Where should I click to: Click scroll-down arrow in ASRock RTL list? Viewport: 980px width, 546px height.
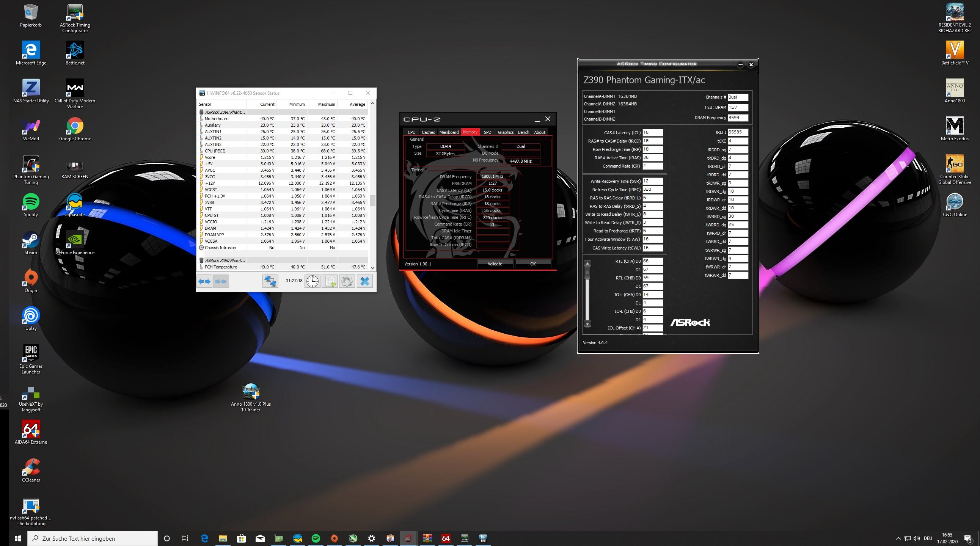(587, 324)
